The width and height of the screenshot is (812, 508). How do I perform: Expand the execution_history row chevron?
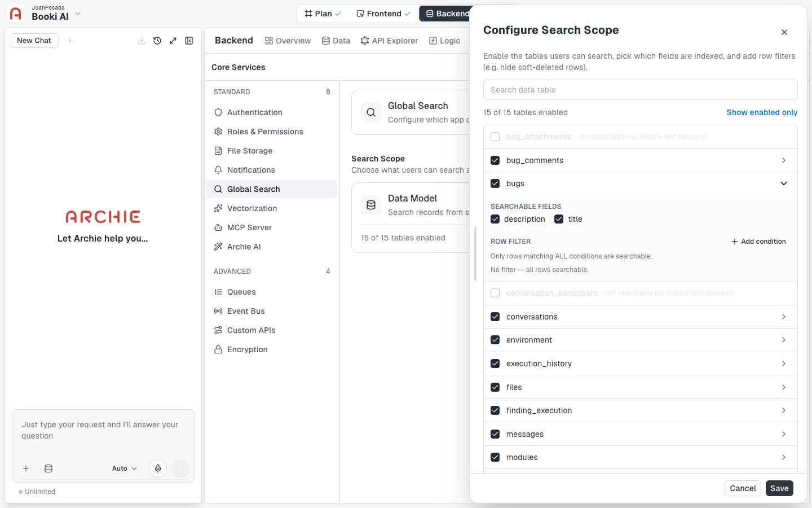(784, 364)
